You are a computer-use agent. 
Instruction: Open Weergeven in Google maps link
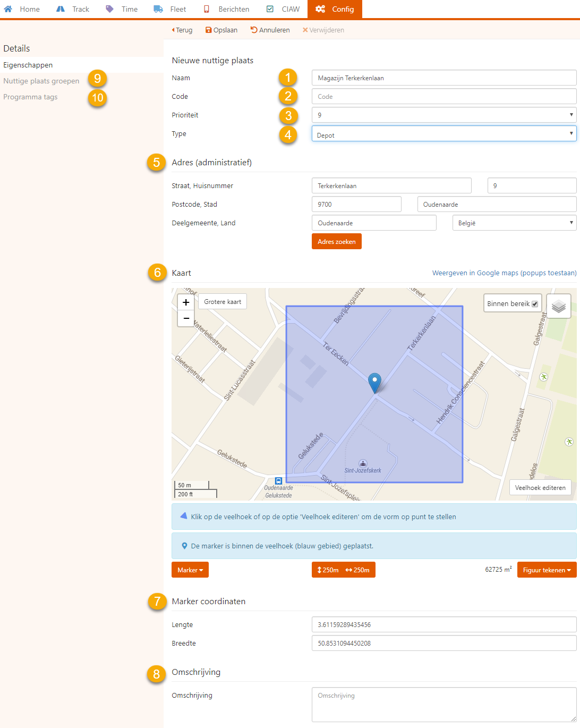click(x=504, y=273)
